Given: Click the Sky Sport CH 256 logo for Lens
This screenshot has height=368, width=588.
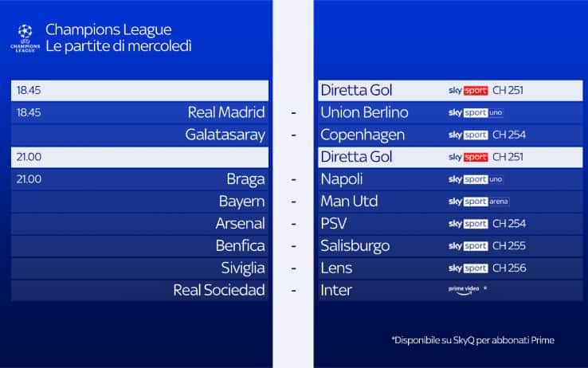Looking at the screenshot, I should (486, 268).
